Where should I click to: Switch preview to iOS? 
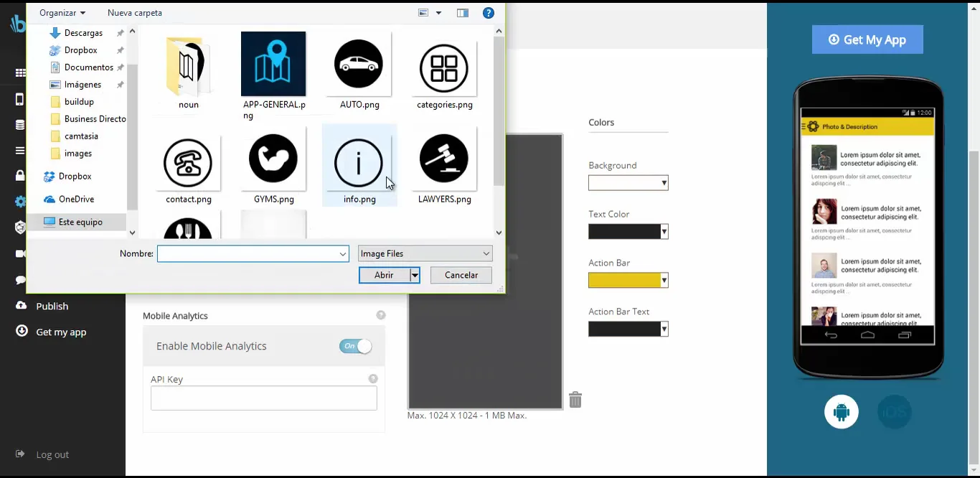point(894,412)
